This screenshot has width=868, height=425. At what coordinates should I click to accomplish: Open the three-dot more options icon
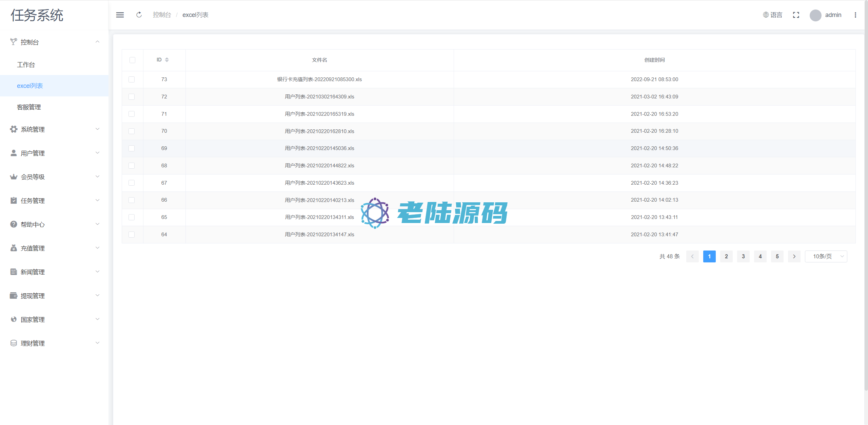pos(855,15)
